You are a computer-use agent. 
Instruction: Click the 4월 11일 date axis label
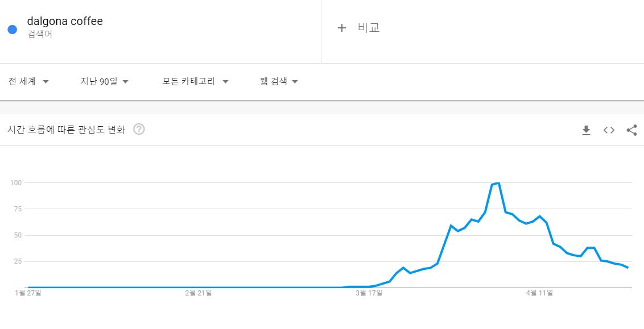coord(540,293)
